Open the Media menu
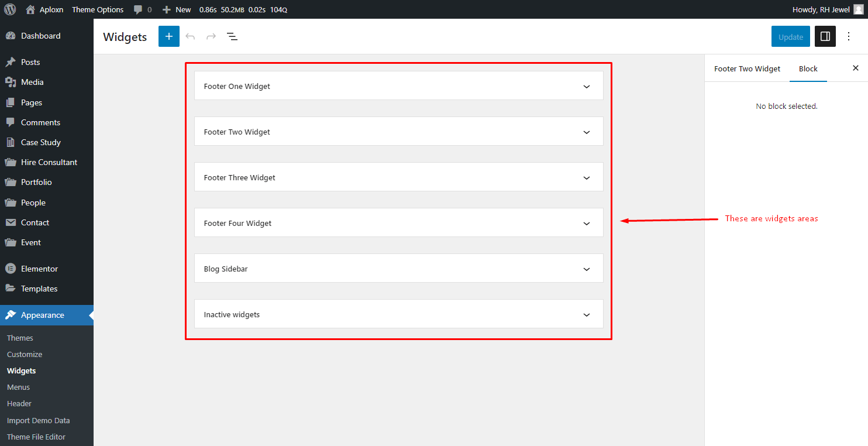Viewport: 868px width, 446px height. (x=47, y=82)
